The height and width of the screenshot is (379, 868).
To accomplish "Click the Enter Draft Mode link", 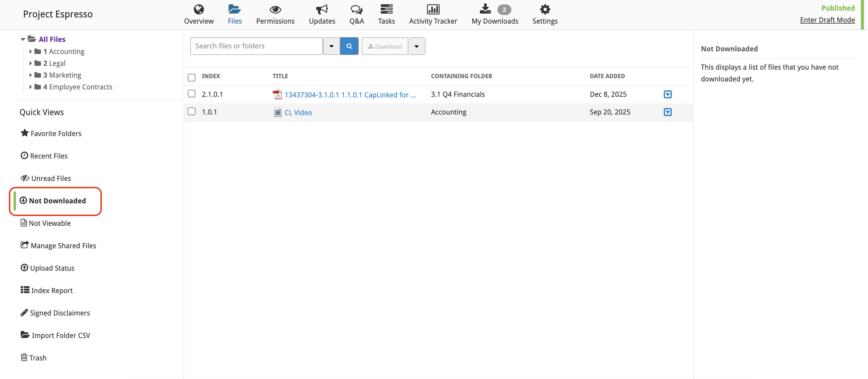I will (x=827, y=20).
